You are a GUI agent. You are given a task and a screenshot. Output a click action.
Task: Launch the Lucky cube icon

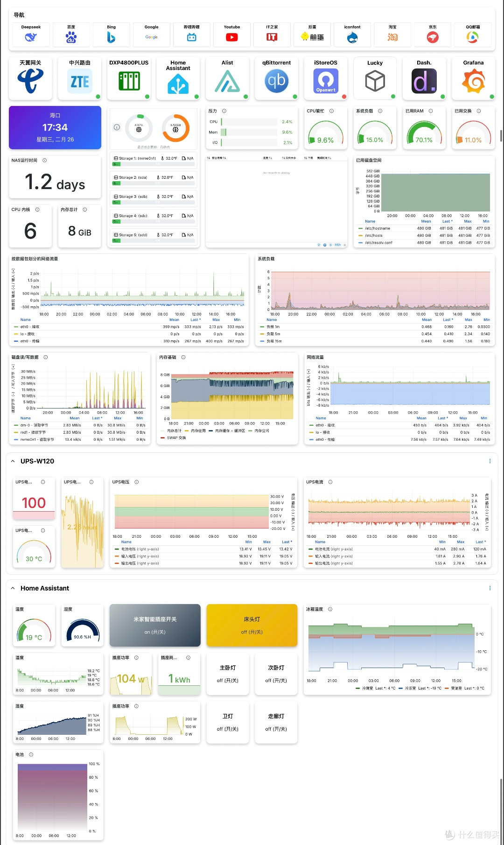[x=375, y=81]
